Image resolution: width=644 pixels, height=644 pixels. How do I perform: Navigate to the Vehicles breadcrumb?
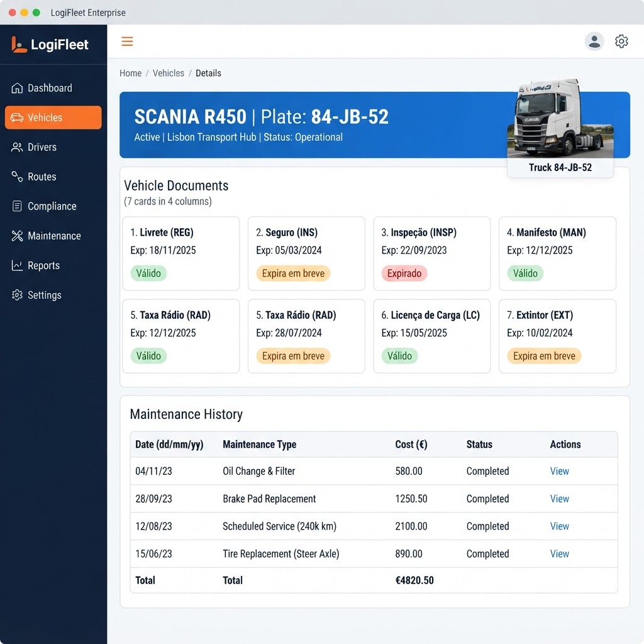click(x=169, y=73)
